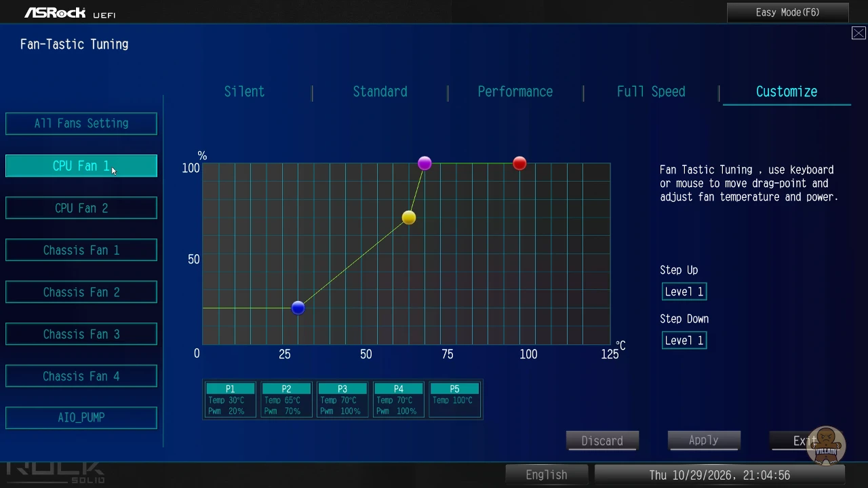Select the P4 point box
Screen dimensions: 868x488
tap(399, 399)
